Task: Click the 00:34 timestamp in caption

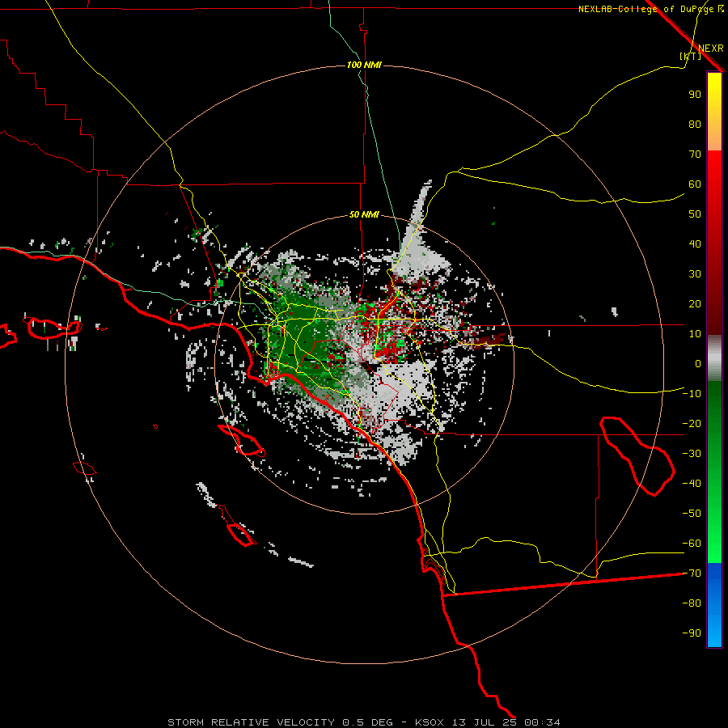Action: 542,722
